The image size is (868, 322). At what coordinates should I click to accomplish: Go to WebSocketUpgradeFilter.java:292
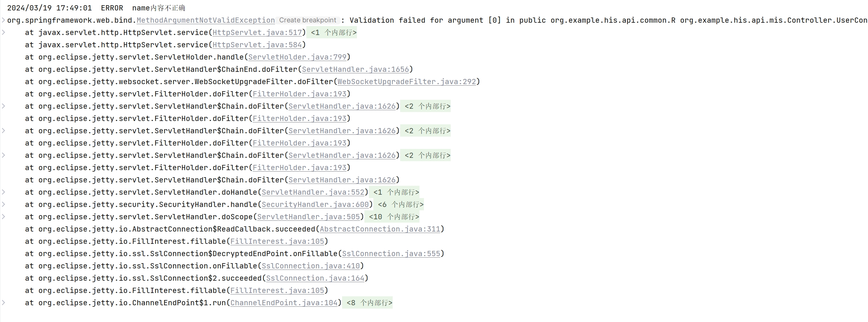(x=407, y=82)
